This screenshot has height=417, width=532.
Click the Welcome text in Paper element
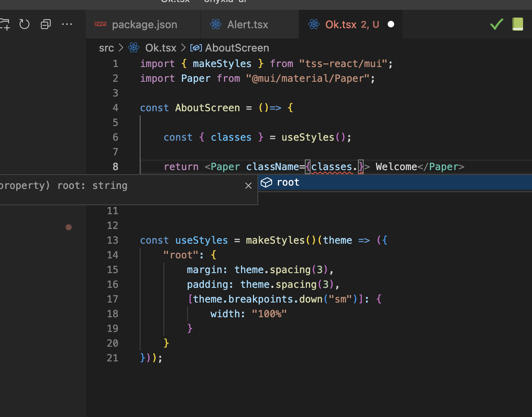[396, 167]
